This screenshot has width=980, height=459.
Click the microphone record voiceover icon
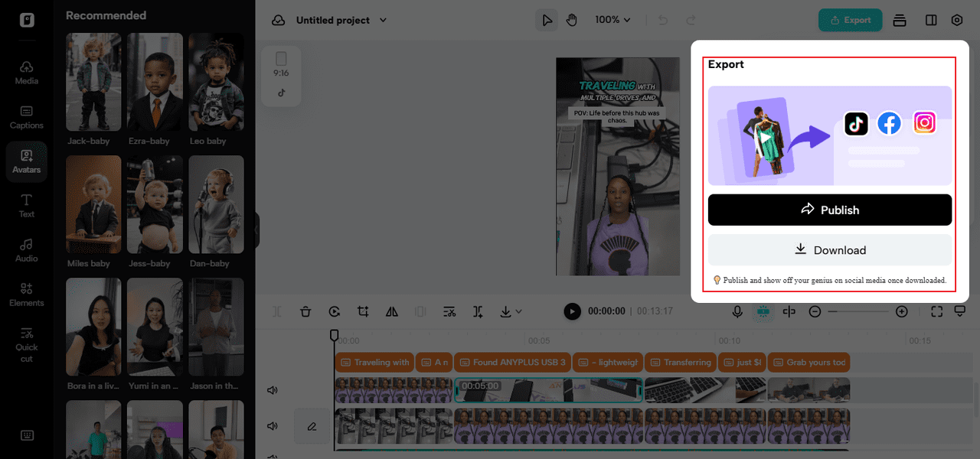click(737, 311)
